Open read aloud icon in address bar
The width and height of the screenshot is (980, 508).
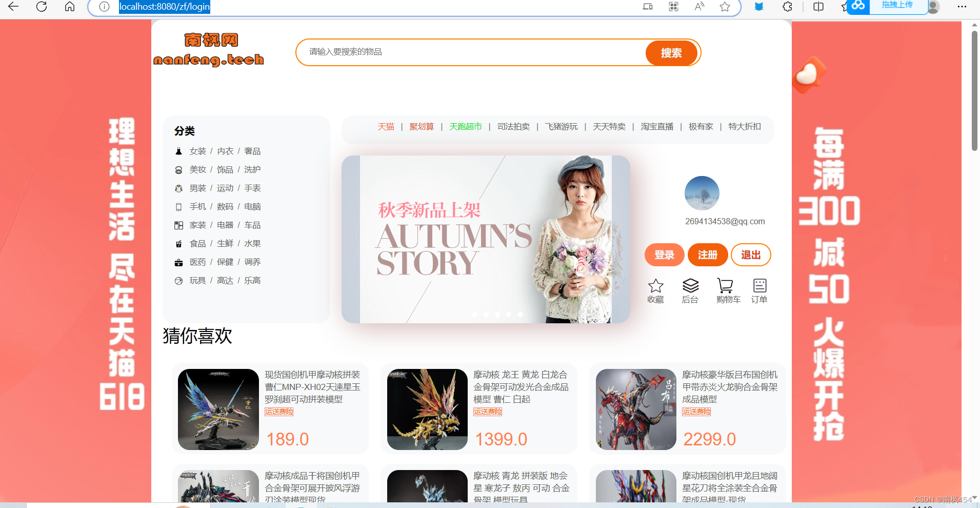pyautogui.click(x=699, y=7)
